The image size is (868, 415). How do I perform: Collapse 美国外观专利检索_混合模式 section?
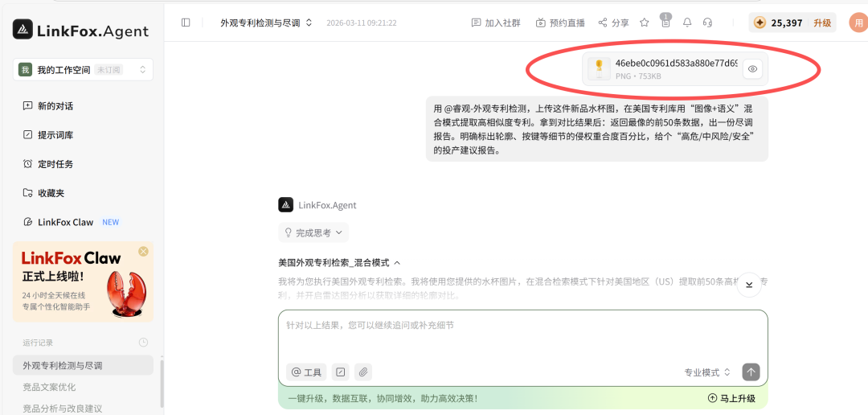pos(339,263)
